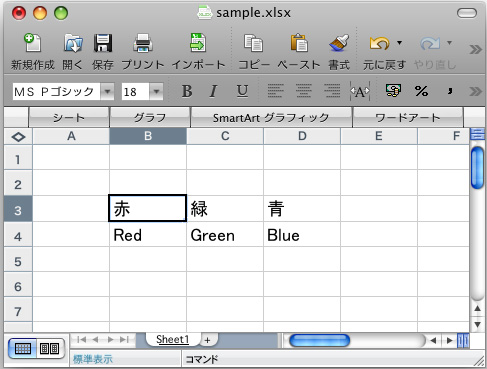The width and height of the screenshot is (487, 369).
Task: Go to first sheet tab arrow
Action: click(81, 340)
